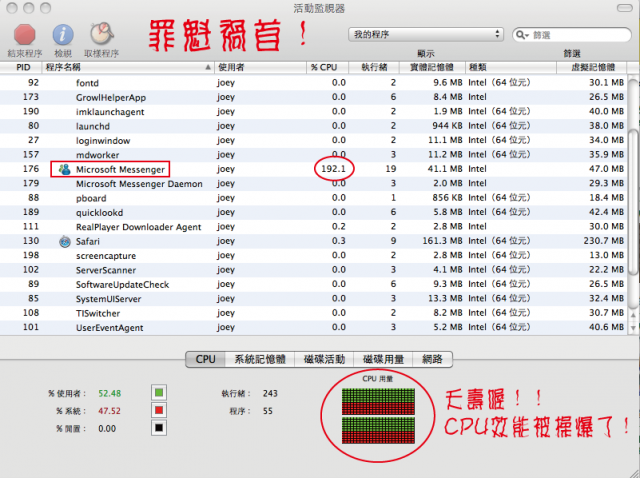This screenshot has width=640, height=478.
Task: Open the 我的程序 process filter dropdown
Action: pos(425,34)
